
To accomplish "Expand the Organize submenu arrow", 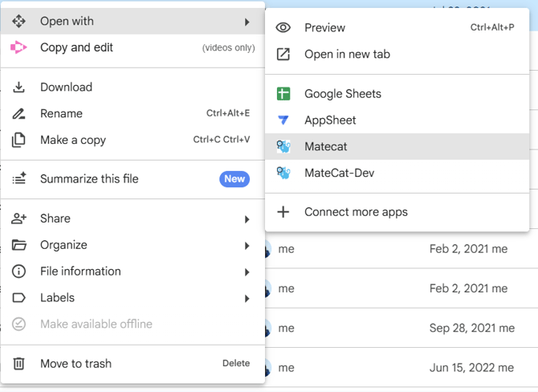I will [247, 246].
